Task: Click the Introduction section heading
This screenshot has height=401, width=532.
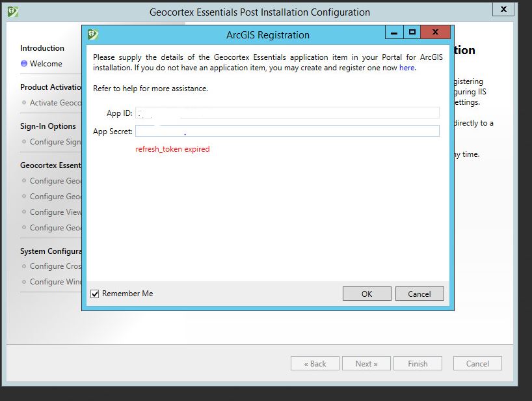Action: tap(42, 48)
